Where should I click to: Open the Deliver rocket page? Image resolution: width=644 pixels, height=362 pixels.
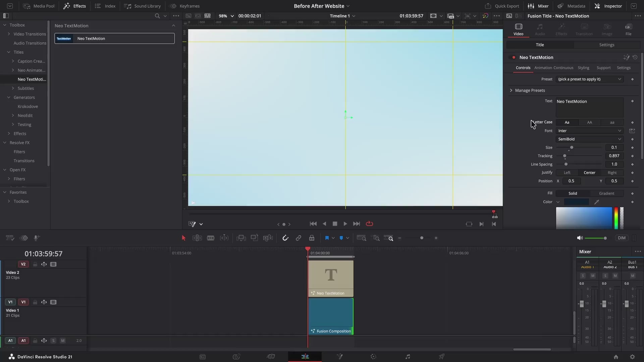click(441, 357)
